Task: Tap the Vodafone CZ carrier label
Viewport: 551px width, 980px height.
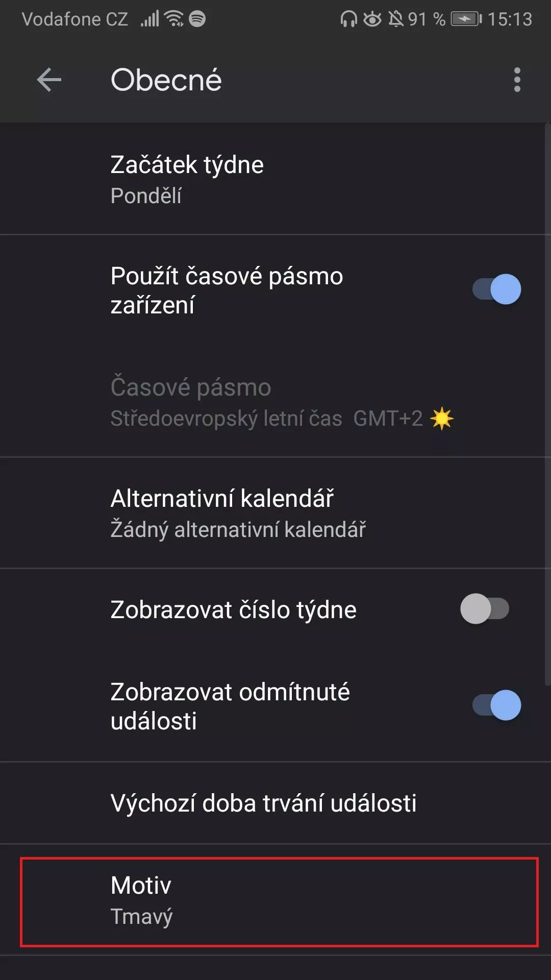Action: [x=74, y=19]
